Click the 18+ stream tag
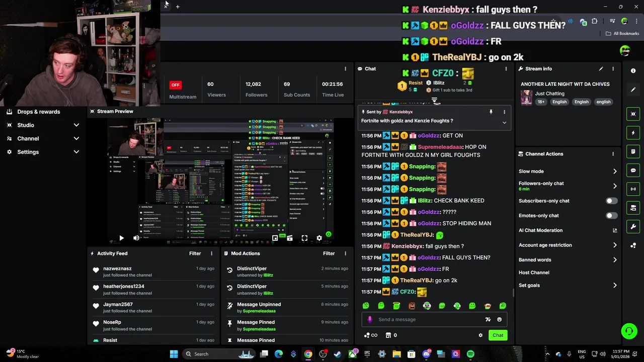The height and width of the screenshot is (362, 644). (x=541, y=102)
